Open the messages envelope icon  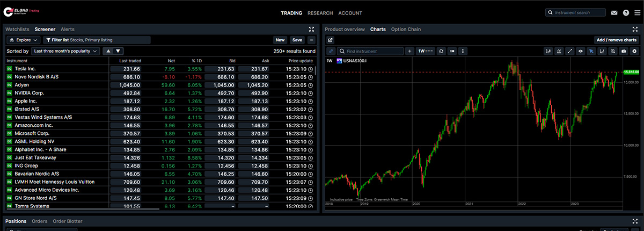pyautogui.click(x=614, y=12)
